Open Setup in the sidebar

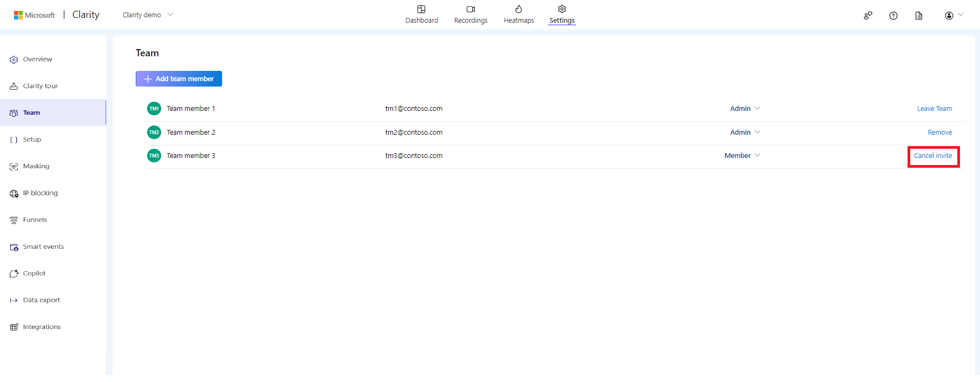click(x=53, y=140)
